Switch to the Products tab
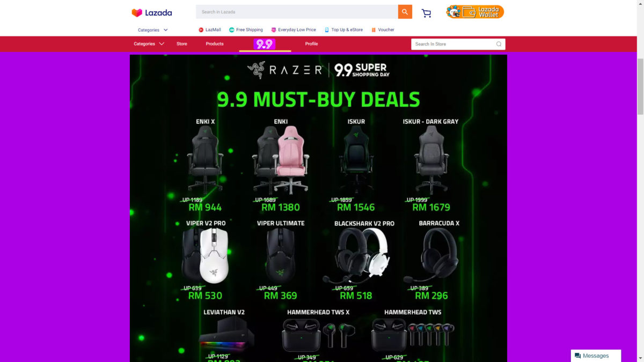 pyautogui.click(x=215, y=44)
